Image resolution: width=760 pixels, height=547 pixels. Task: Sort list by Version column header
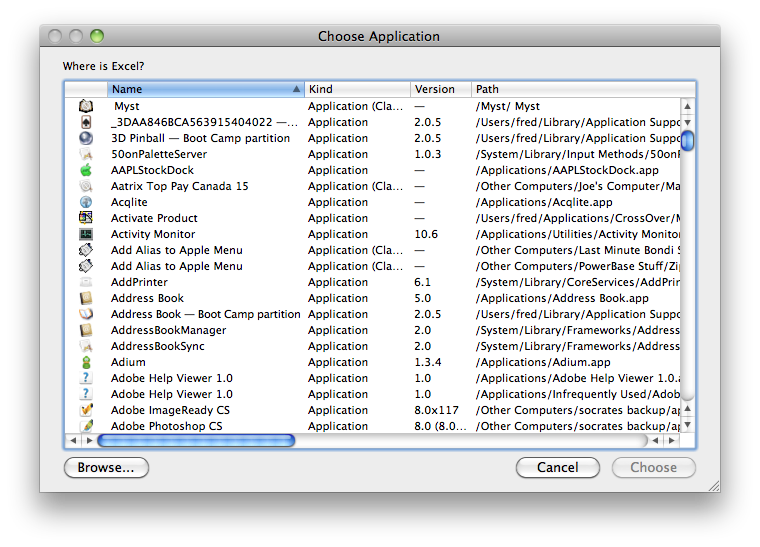(x=441, y=89)
